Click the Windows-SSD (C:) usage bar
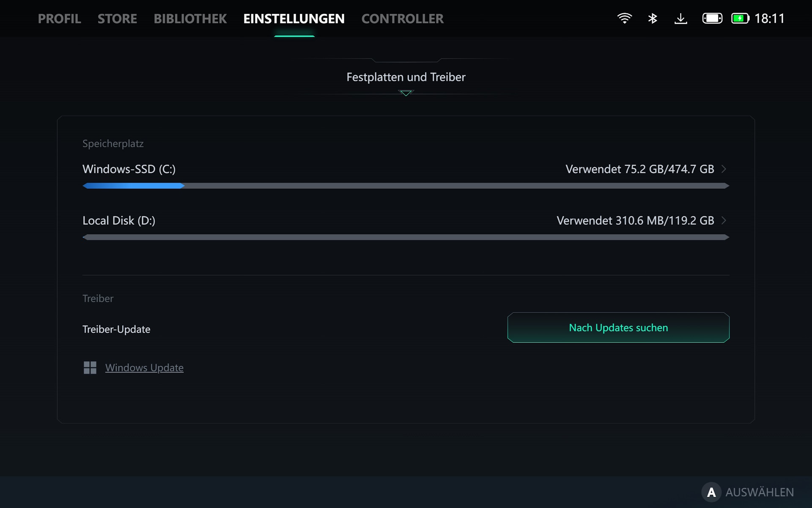 tap(406, 186)
